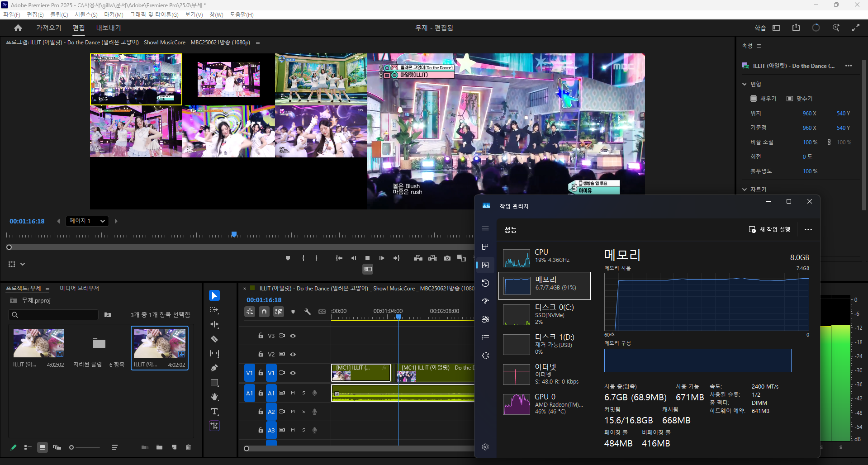This screenshot has height=465, width=868.
Task: Switch project panel to list view
Action: (x=28, y=447)
